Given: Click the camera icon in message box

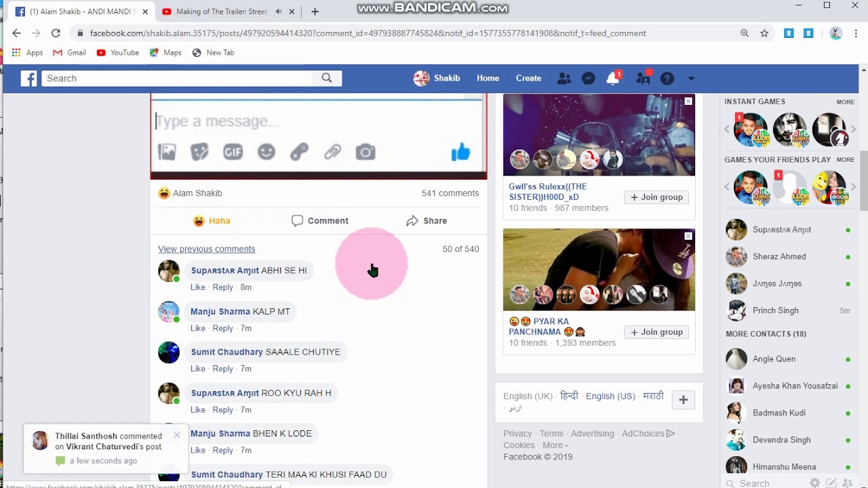Looking at the screenshot, I should coord(366,152).
